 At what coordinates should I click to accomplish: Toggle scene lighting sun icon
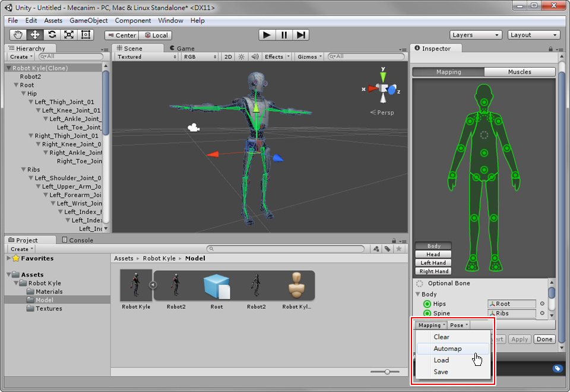click(242, 57)
